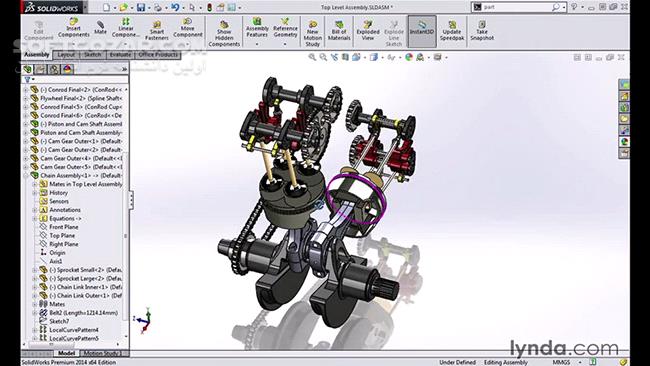Click the Bill of Materials tool
Screen dimensions: 650x366
[x=339, y=30]
